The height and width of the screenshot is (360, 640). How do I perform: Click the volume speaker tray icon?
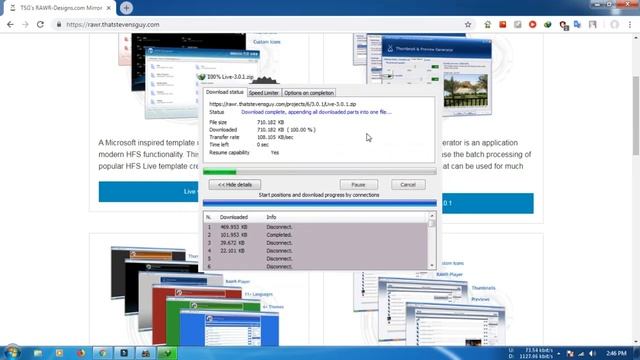click(592, 353)
